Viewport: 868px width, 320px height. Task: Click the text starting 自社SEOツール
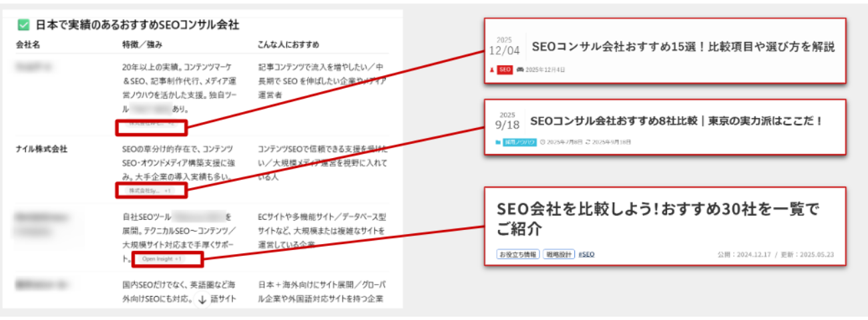pyautogui.click(x=178, y=237)
